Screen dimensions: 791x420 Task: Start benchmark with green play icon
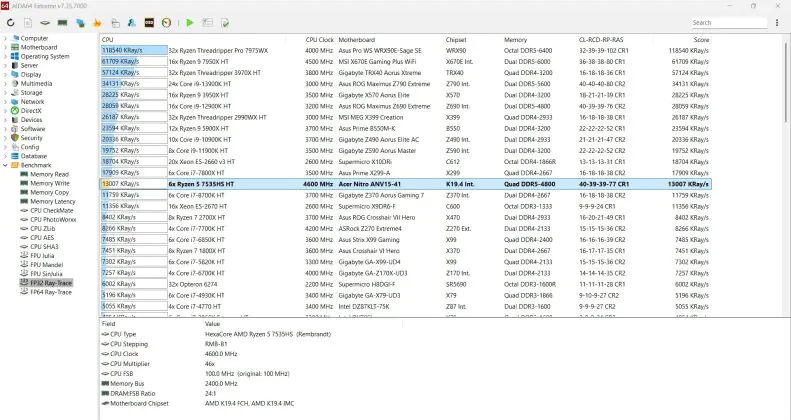[190, 23]
